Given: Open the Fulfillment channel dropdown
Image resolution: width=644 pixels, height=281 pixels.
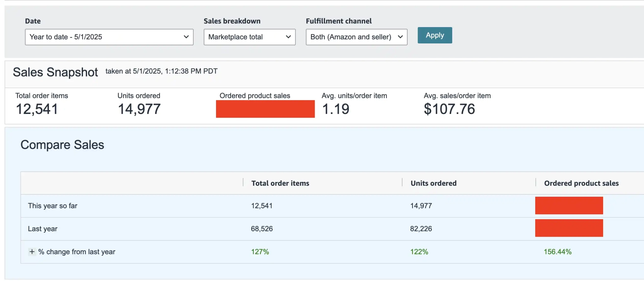Looking at the screenshot, I should [x=356, y=37].
